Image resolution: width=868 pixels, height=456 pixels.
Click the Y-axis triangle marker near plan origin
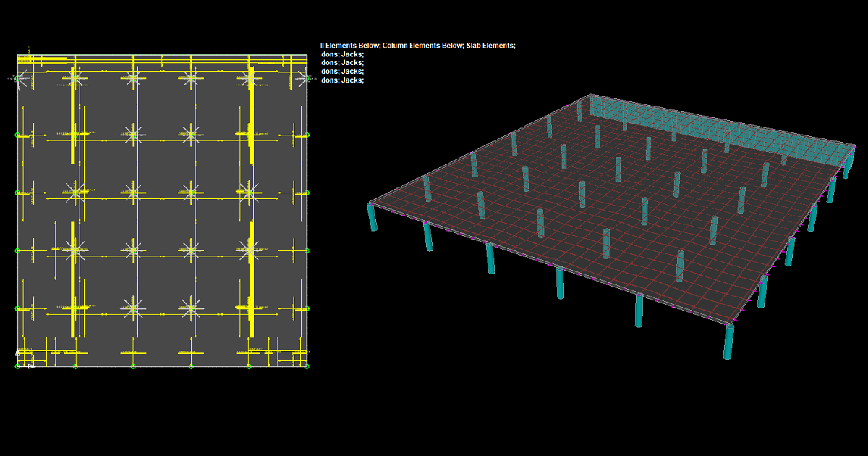pyautogui.click(x=17, y=352)
